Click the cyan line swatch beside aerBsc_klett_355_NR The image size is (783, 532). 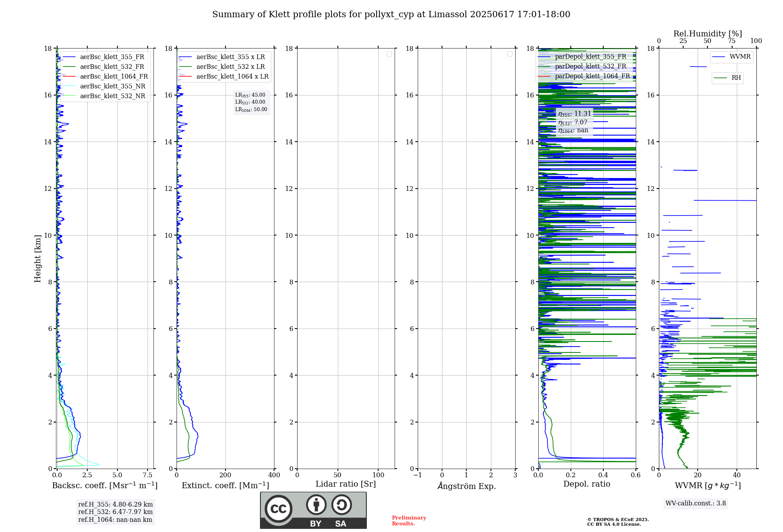(69, 86)
